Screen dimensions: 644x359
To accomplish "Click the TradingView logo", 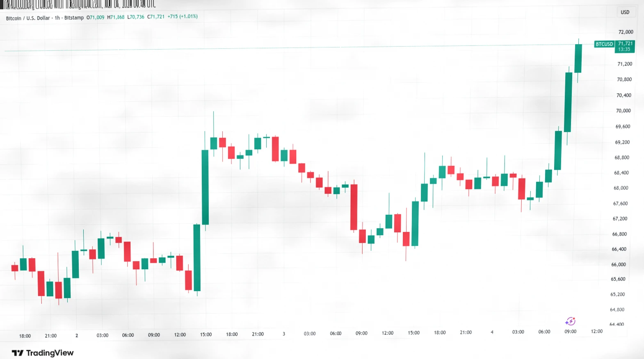I will [x=43, y=353].
